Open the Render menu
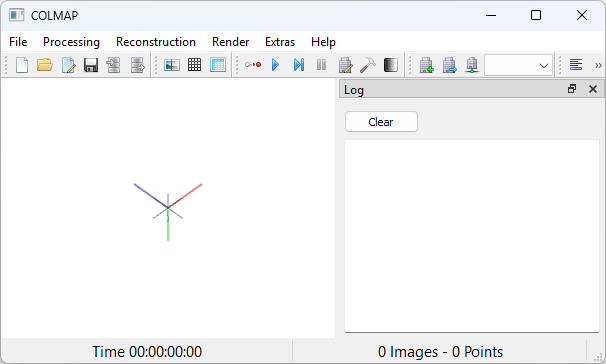 (230, 42)
